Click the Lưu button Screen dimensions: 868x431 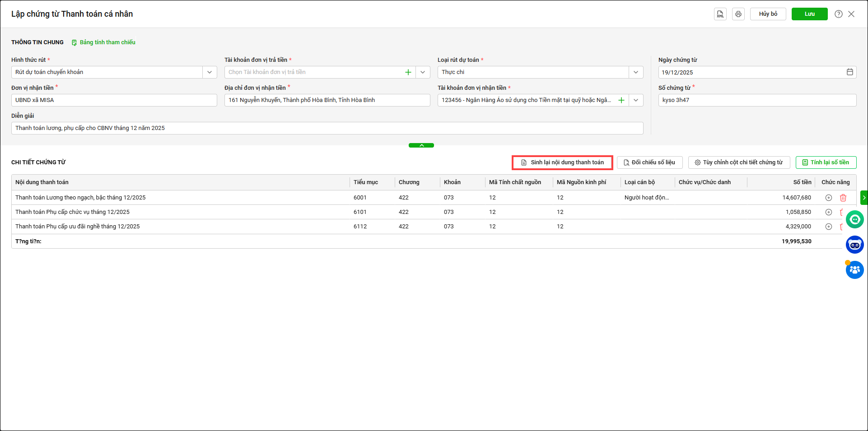(x=809, y=14)
